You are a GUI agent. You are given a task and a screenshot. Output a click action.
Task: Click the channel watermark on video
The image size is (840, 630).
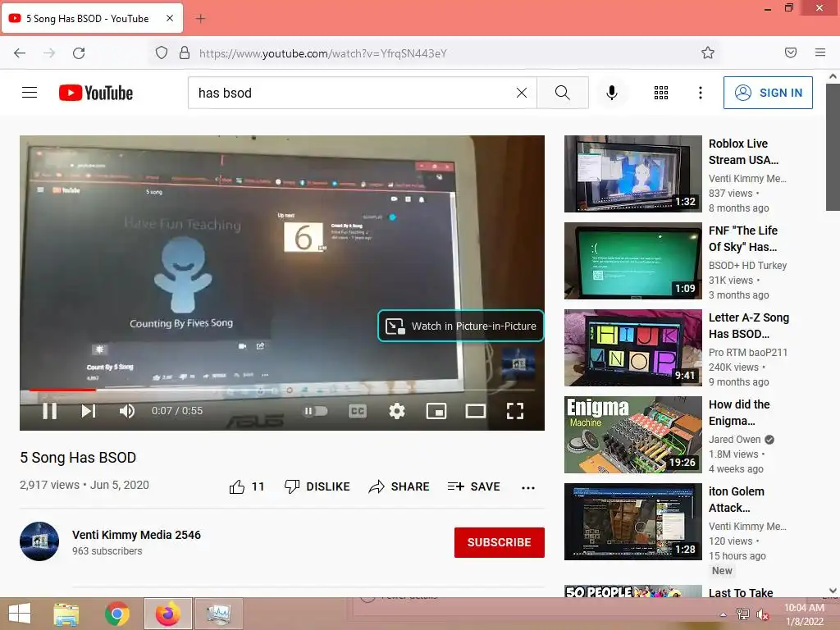[518, 363]
